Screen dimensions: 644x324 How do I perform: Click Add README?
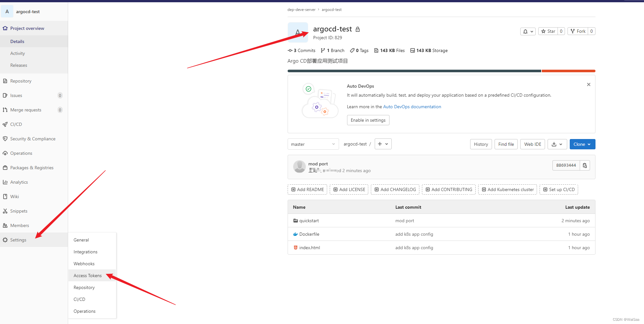click(307, 189)
